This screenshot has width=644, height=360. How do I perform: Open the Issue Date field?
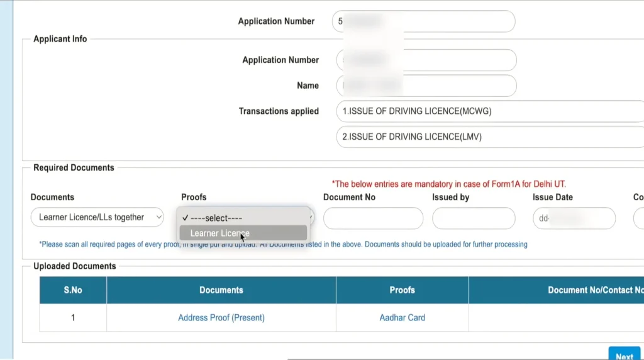tap(574, 218)
